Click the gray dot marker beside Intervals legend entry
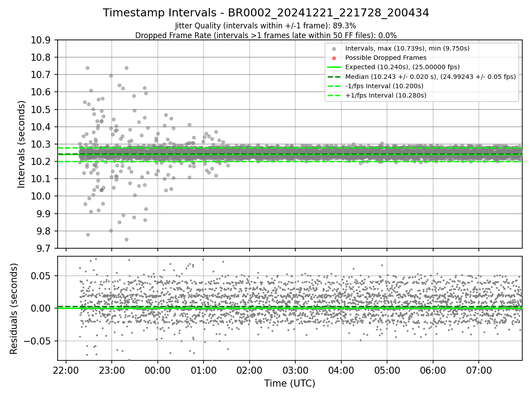532x399 pixels. [334, 48]
